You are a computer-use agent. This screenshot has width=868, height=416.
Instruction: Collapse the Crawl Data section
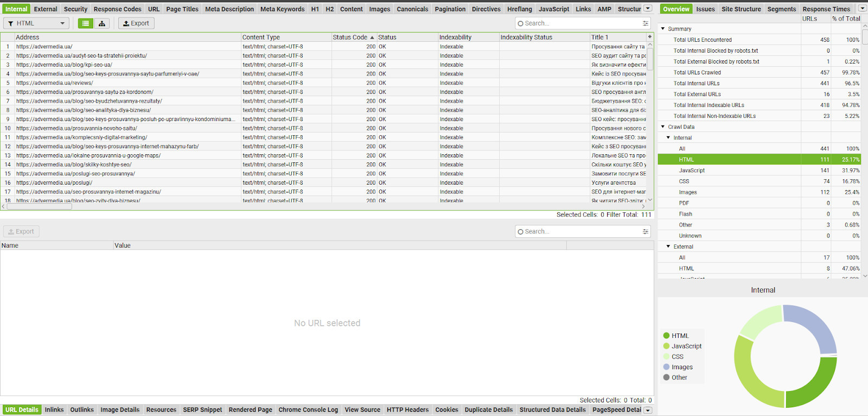click(x=663, y=127)
